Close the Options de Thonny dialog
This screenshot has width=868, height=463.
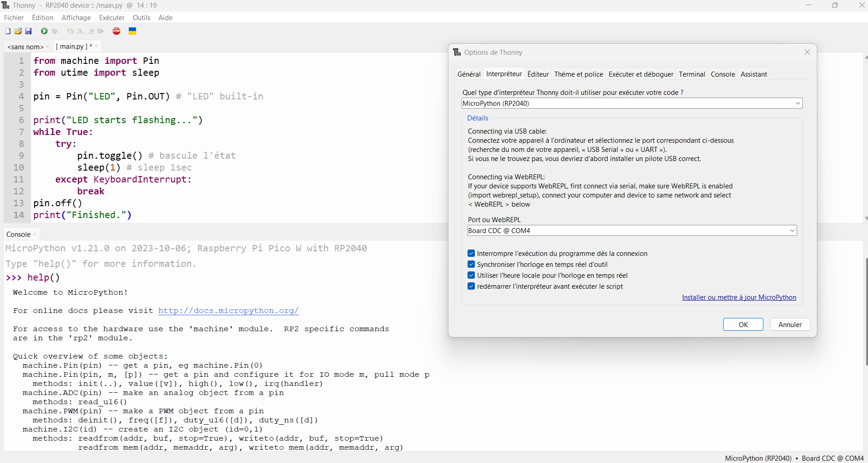tap(807, 52)
